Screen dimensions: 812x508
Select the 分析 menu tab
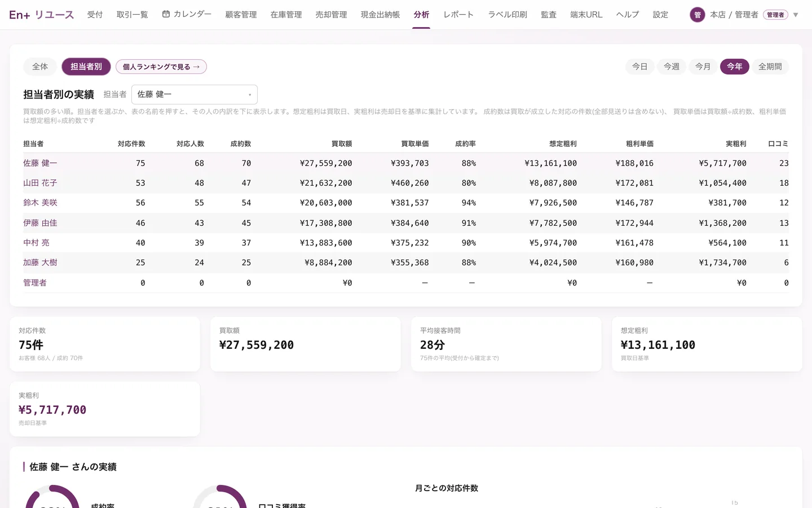421,15
